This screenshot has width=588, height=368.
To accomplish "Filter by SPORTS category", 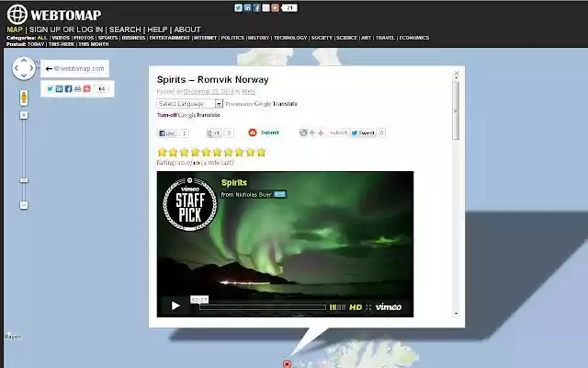I will pyautogui.click(x=108, y=38).
